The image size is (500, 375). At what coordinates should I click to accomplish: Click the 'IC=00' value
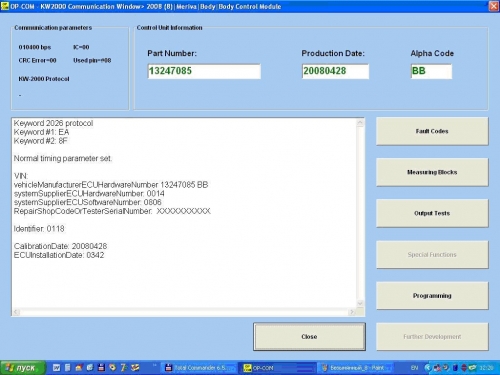(x=81, y=47)
